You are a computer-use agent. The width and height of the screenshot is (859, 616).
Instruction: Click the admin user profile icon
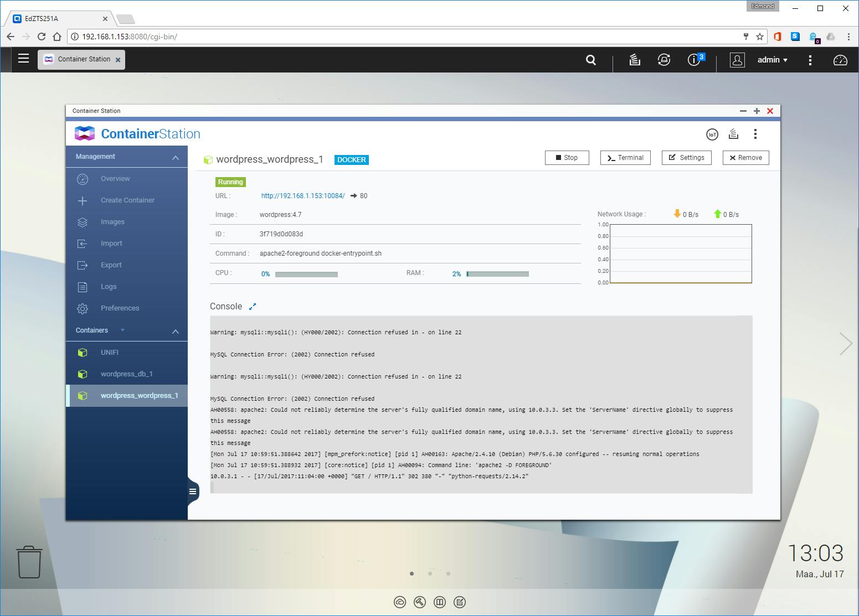[x=737, y=60]
